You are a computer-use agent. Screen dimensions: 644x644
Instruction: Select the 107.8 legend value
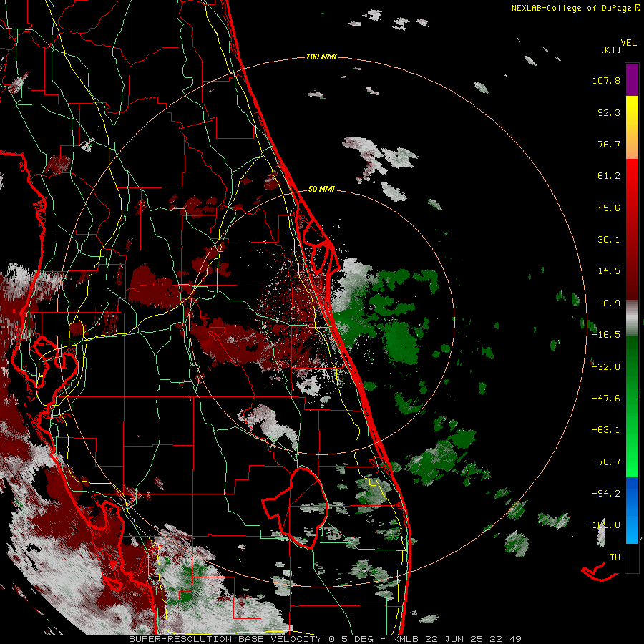(606, 80)
